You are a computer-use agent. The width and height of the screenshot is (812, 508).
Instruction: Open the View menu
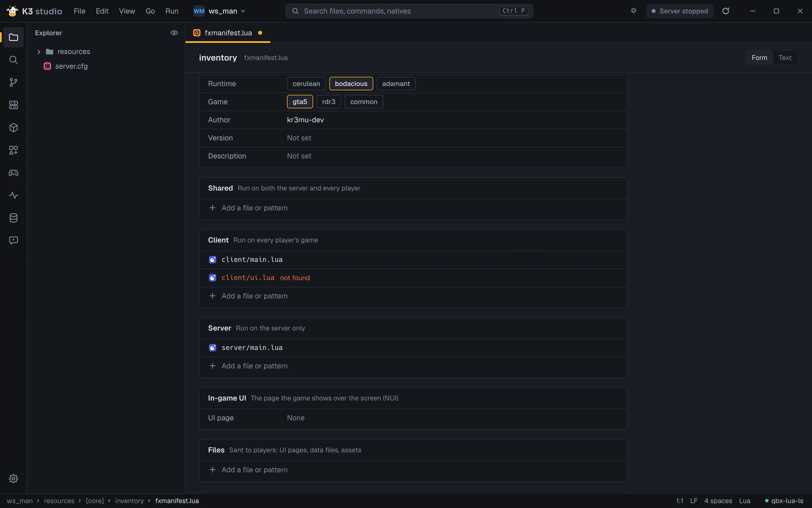coord(127,11)
